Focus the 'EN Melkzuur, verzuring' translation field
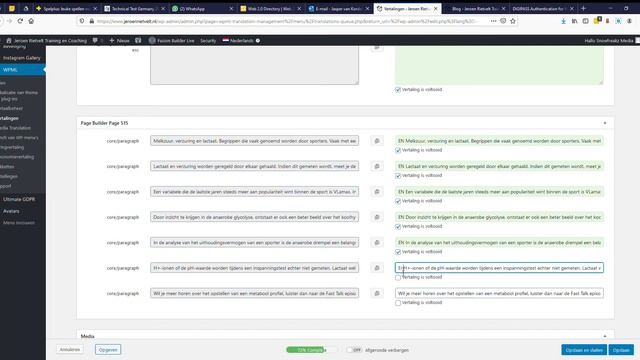This screenshot has width=640, height=360. [x=499, y=141]
